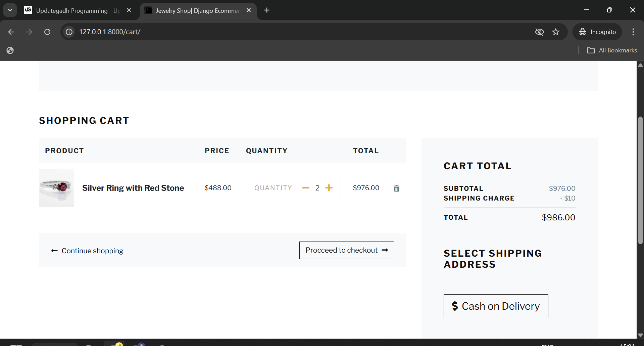Open the Silver Ring product thumbnail
This screenshot has height=346, width=644.
click(56, 188)
